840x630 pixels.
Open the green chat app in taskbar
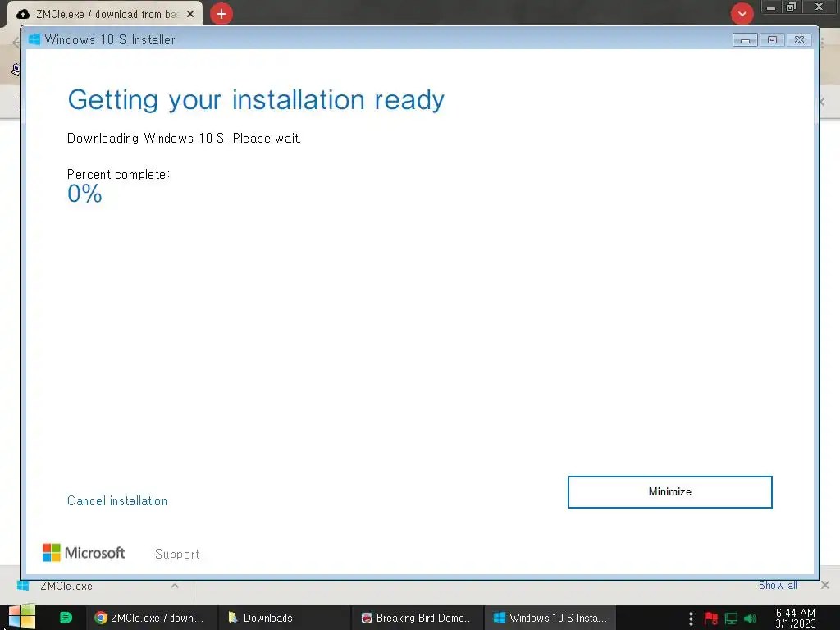click(66, 618)
